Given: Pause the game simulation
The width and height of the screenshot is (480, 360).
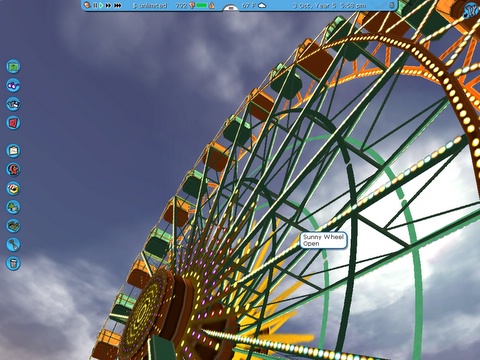Looking at the screenshot, I should tap(95, 5).
